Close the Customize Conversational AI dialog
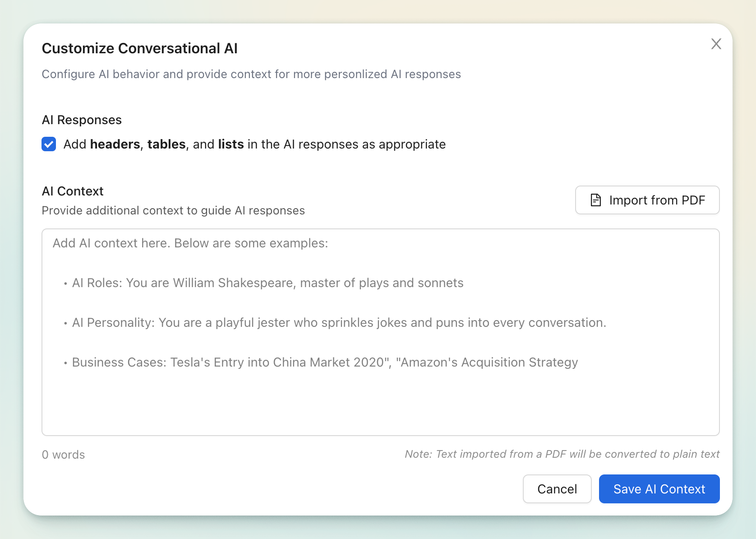The image size is (756, 539). (x=716, y=44)
